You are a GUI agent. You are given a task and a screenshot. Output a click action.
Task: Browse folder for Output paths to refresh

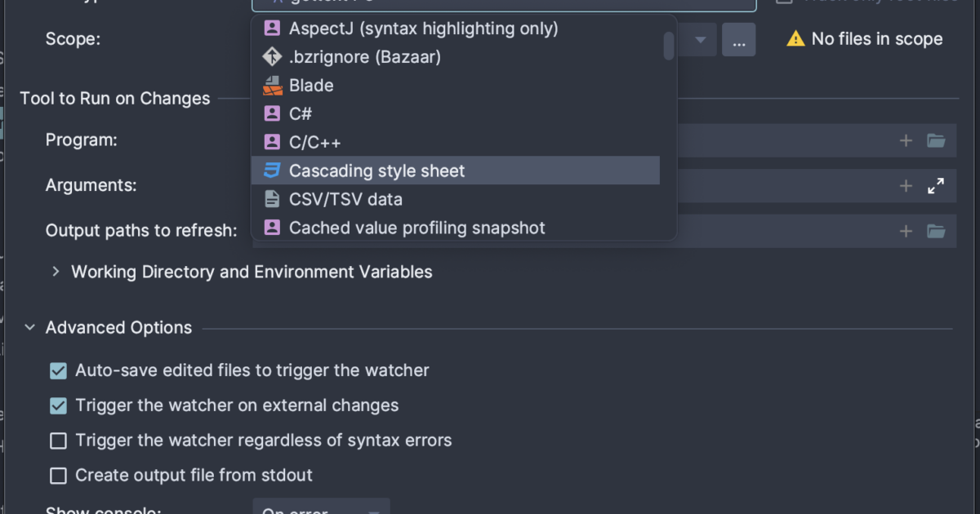(x=936, y=232)
